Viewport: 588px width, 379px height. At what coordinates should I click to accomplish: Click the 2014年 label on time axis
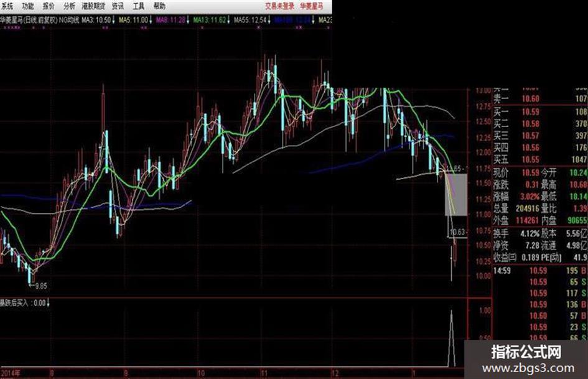tap(11, 373)
